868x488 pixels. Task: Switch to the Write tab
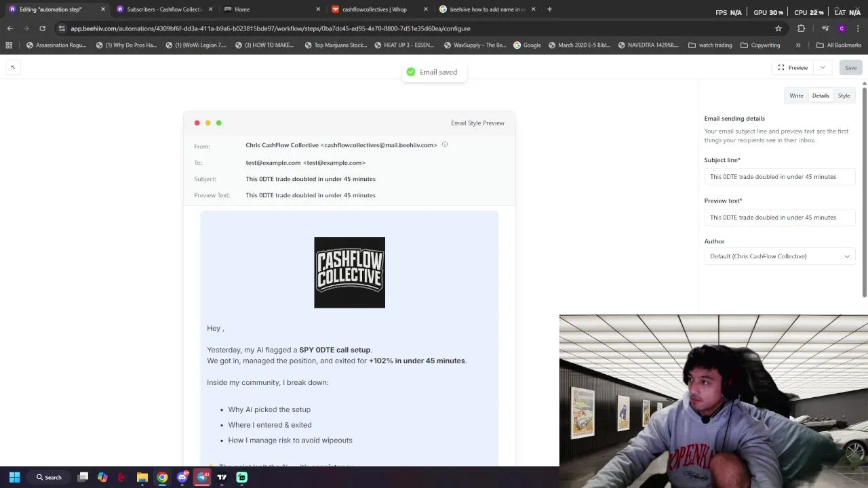[796, 96]
